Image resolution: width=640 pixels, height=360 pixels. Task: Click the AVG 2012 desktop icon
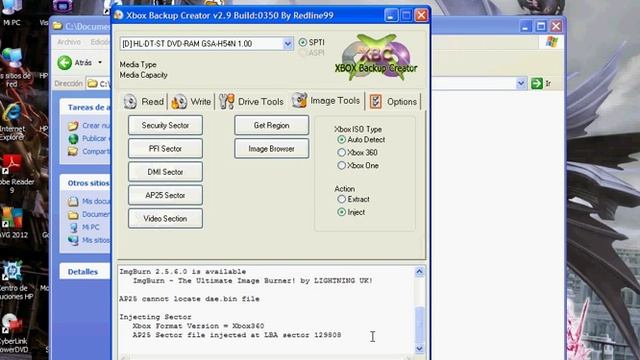click(13, 222)
